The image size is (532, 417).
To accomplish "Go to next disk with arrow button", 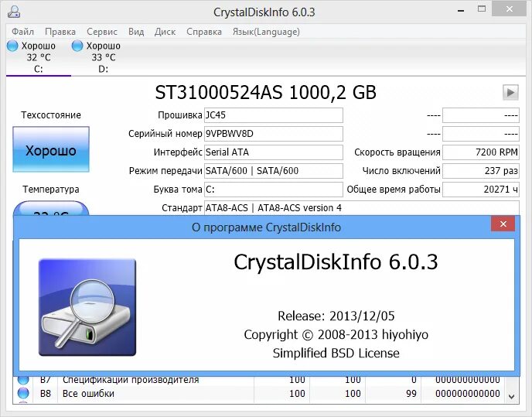I will pyautogui.click(x=510, y=92).
